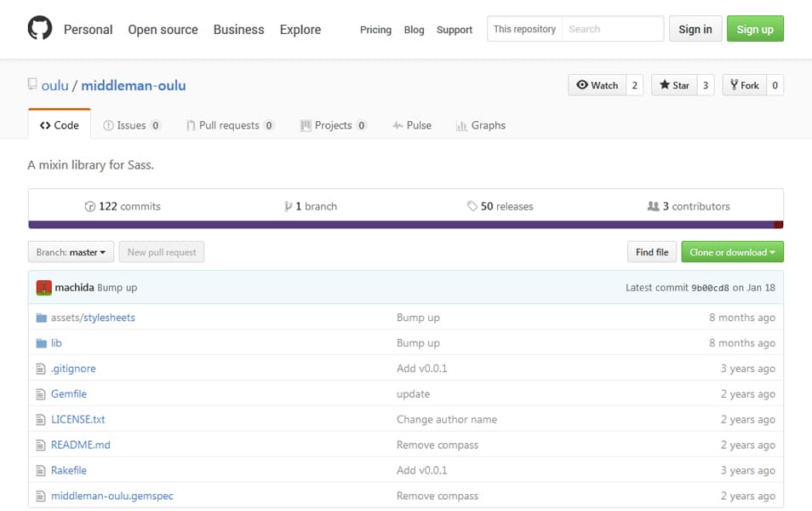Click the Find file button
This screenshot has height=511, width=812.
pyautogui.click(x=652, y=252)
